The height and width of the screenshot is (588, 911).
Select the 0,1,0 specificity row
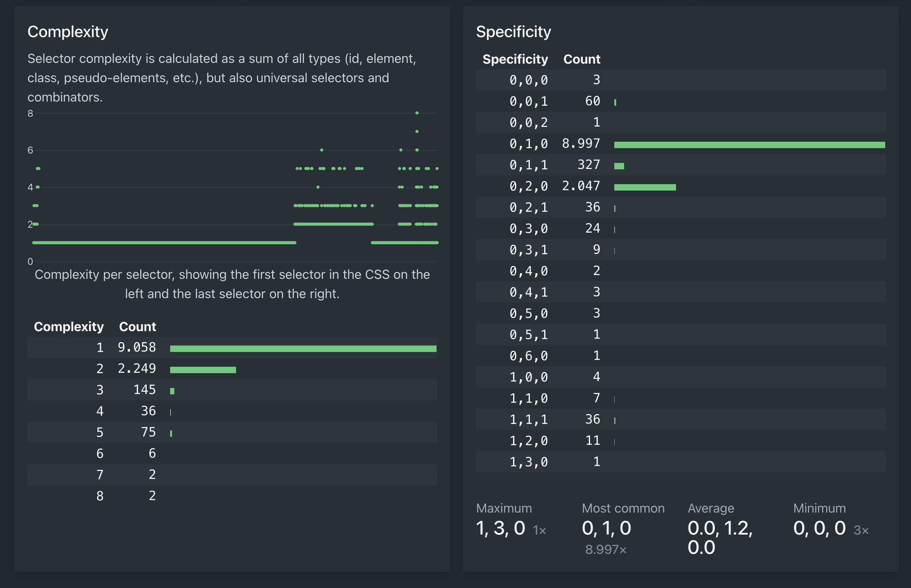[x=528, y=144]
